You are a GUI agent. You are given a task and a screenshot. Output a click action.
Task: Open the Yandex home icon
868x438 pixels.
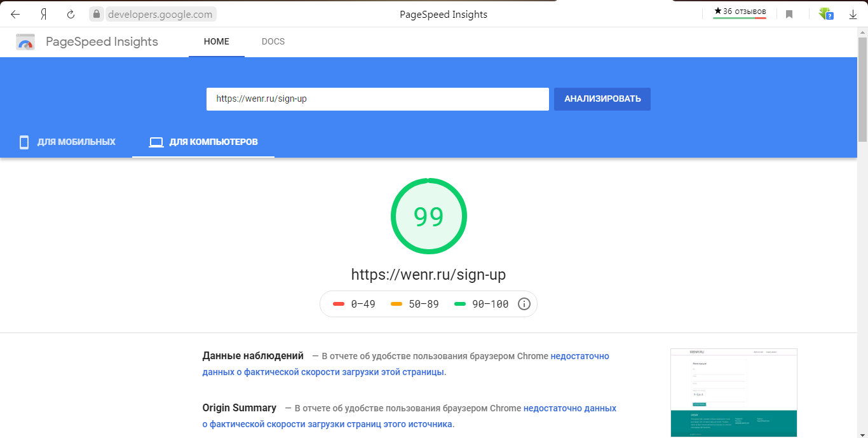click(x=44, y=14)
